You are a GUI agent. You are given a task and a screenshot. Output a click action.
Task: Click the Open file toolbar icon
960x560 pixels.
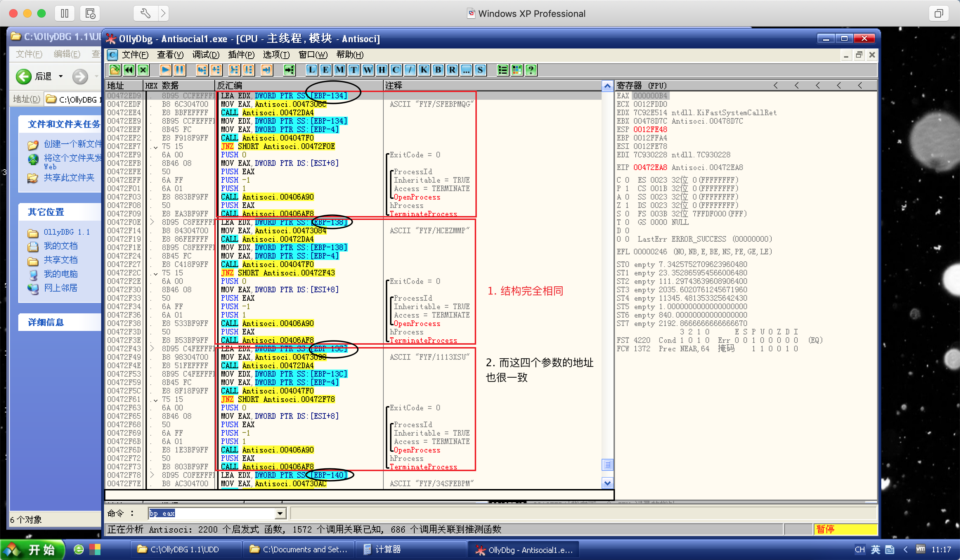pos(115,70)
